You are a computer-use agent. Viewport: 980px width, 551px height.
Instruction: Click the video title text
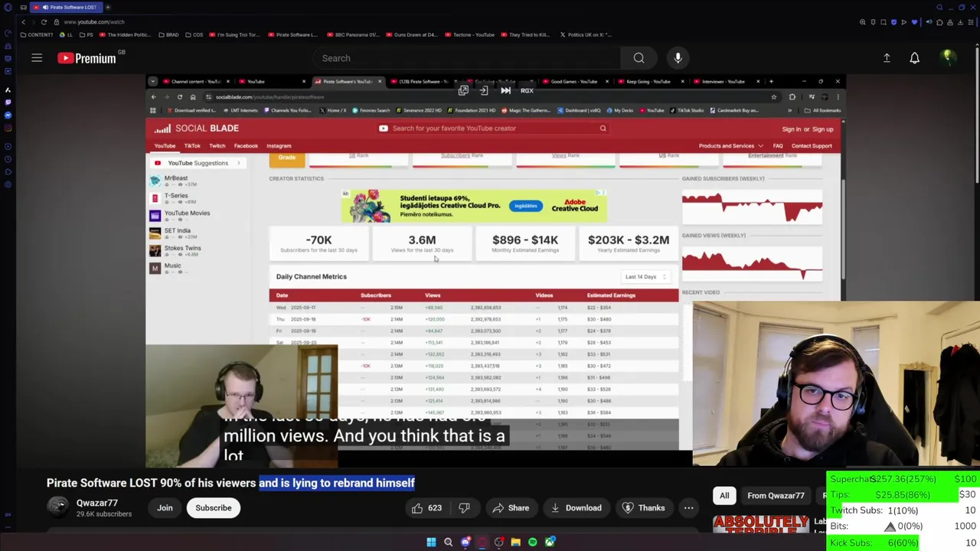pos(230,483)
